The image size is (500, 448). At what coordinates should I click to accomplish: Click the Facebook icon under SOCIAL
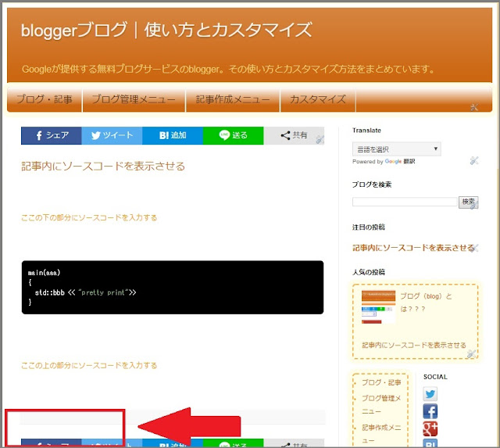pos(430,411)
